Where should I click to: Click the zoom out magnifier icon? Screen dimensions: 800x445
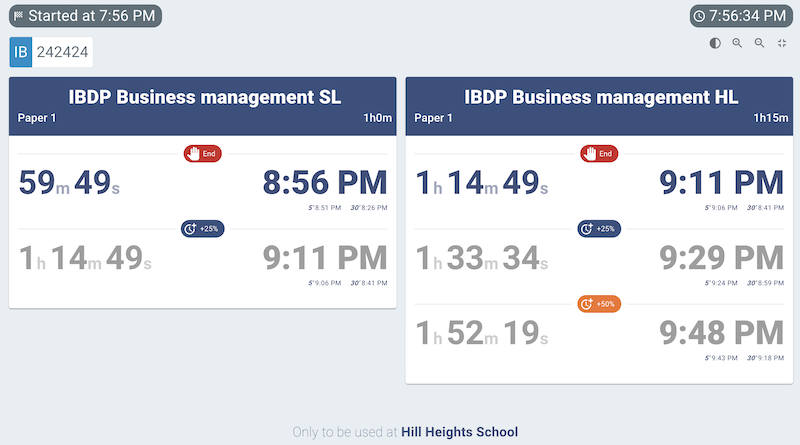759,43
